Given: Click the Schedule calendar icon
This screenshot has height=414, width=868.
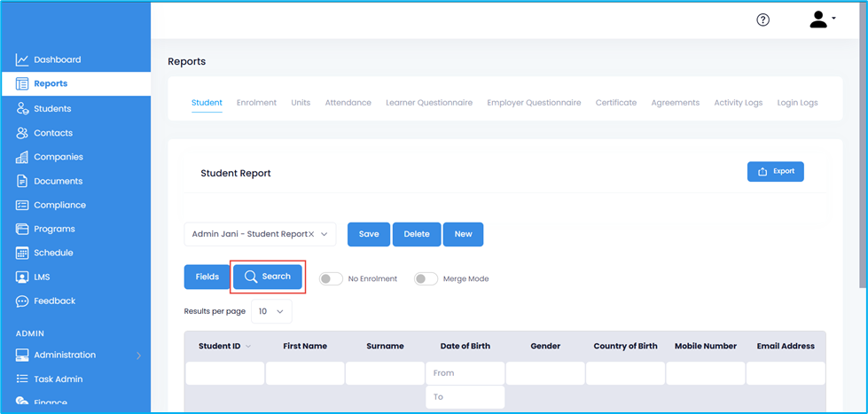Looking at the screenshot, I should click(x=22, y=253).
